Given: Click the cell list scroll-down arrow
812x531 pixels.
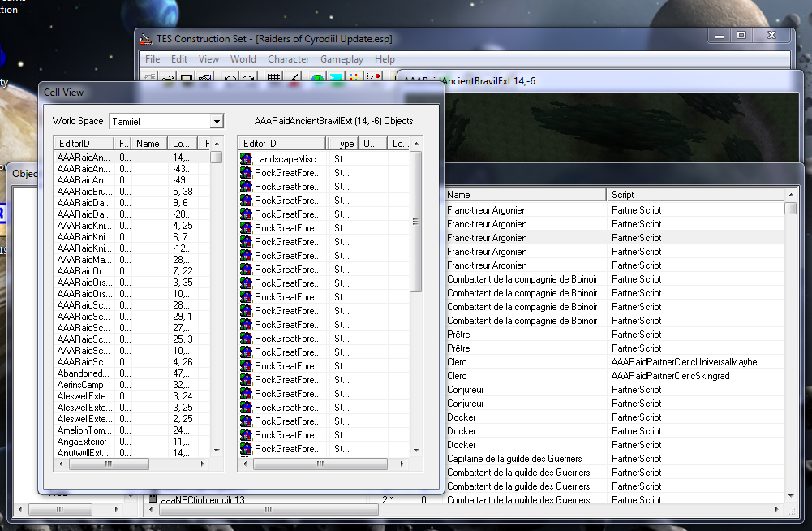Looking at the screenshot, I should [x=217, y=451].
